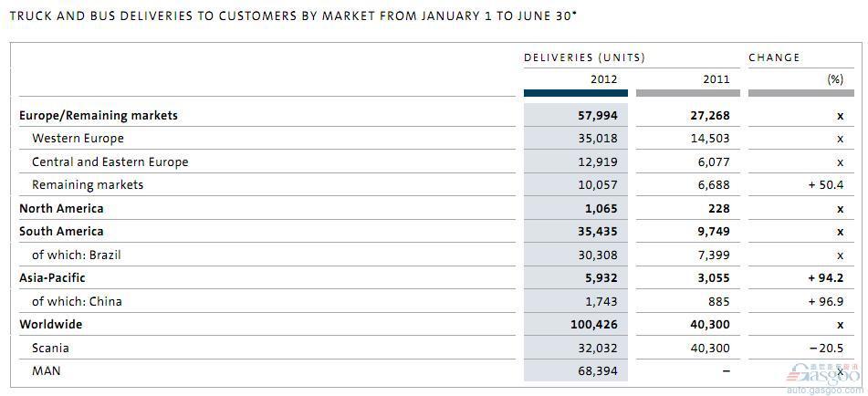Click the gray 2011 column bar

pyautogui.click(x=687, y=93)
